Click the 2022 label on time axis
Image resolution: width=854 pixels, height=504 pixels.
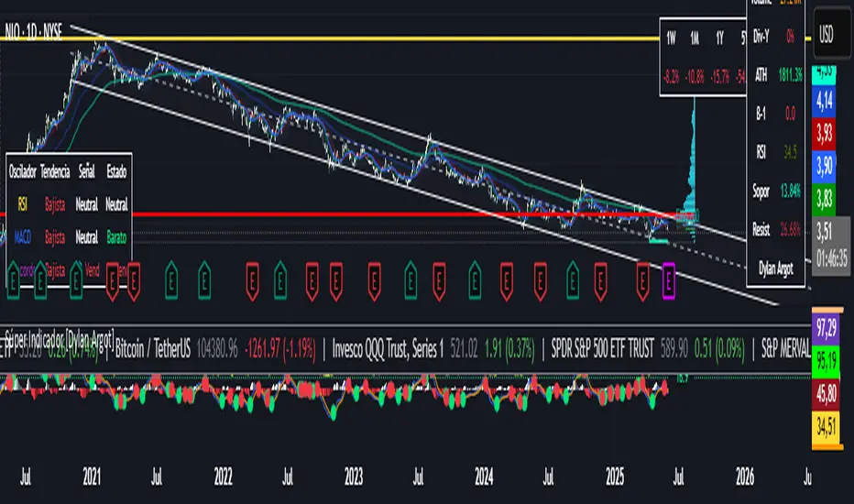223,477
